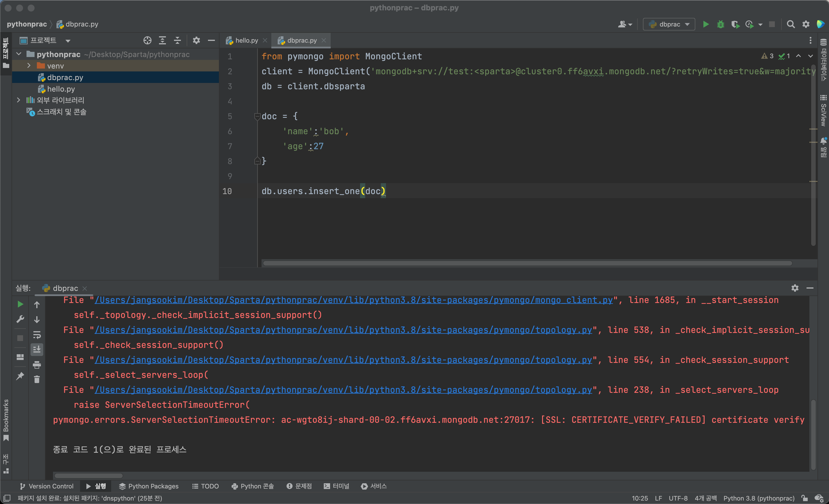Go down stack trace arrow

click(x=37, y=319)
